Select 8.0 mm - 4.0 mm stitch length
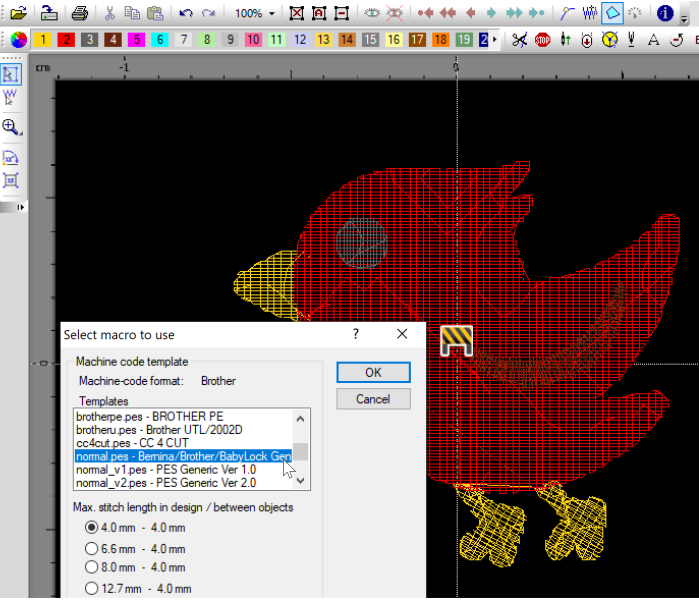The height and width of the screenshot is (600, 699). [91, 567]
